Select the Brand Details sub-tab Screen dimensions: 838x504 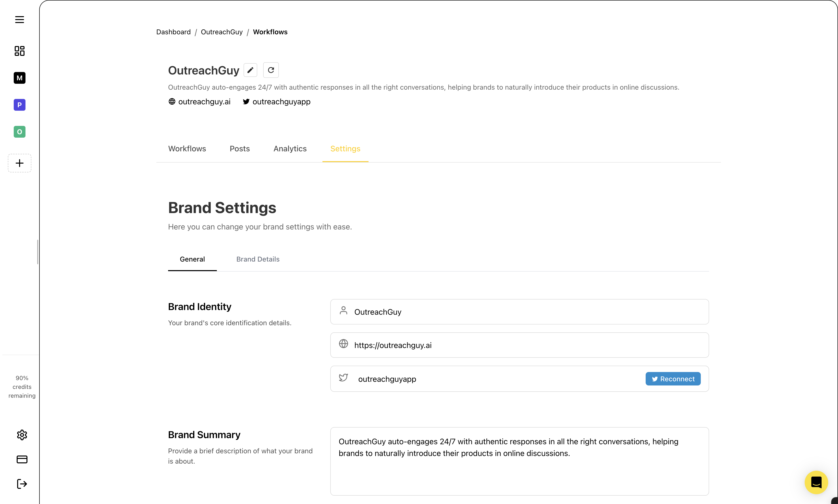(258, 259)
